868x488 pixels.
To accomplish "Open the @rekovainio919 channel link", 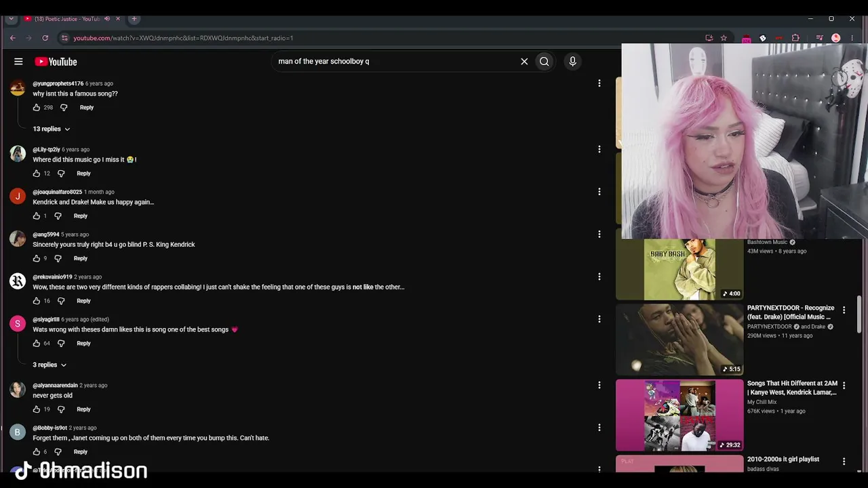I will (52, 277).
